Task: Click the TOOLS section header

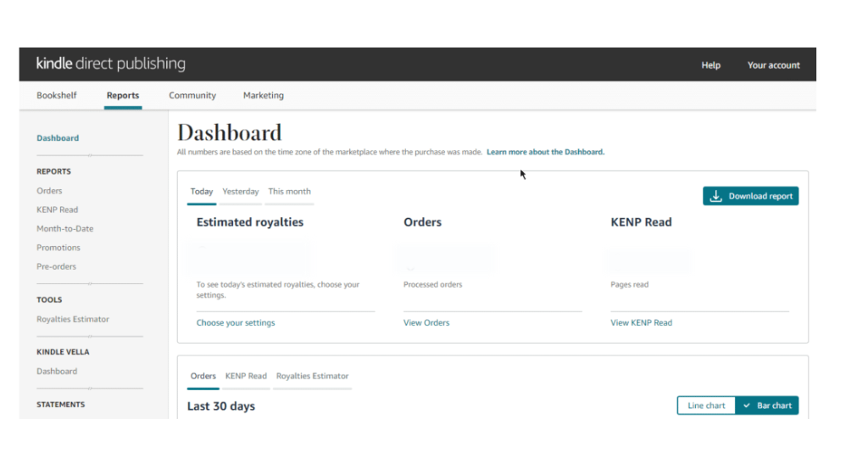Action: click(x=49, y=299)
